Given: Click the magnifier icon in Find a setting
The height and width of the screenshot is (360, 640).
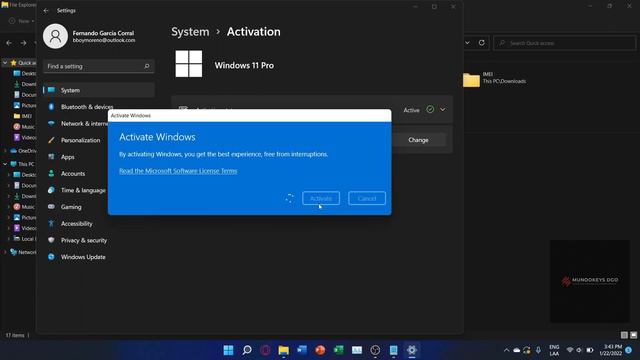Looking at the screenshot, I should click(147, 66).
